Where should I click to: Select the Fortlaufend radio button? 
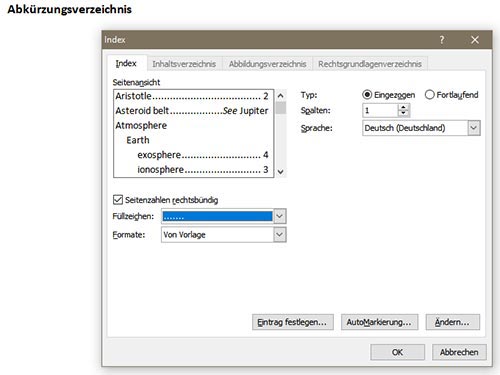click(x=430, y=95)
